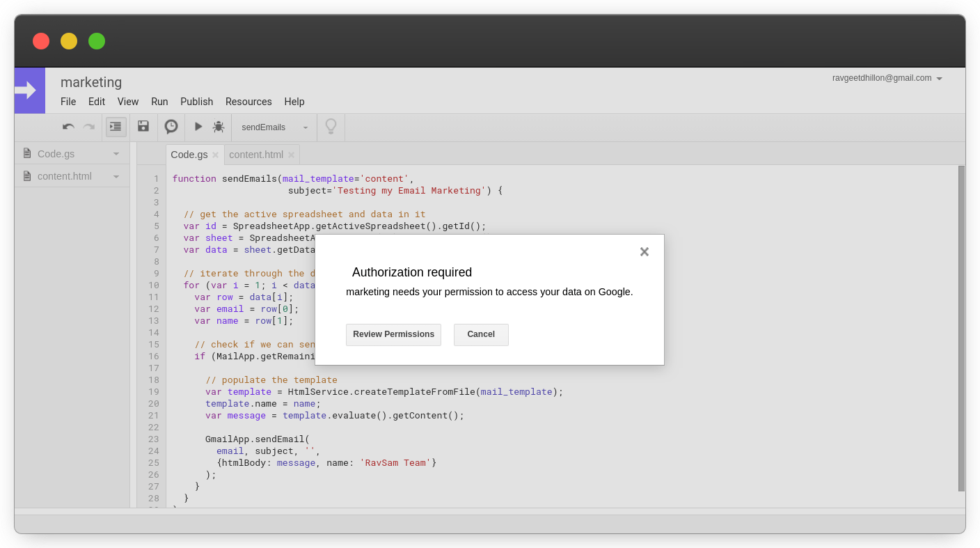Open the Publish menu
Image resolution: width=980 pixels, height=548 pixels.
click(x=196, y=102)
